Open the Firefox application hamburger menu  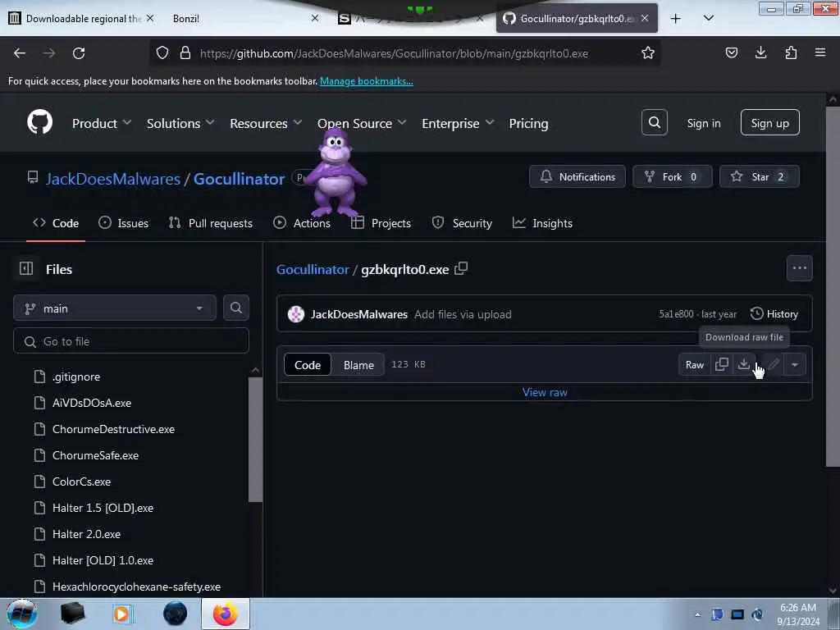pyautogui.click(x=819, y=52)
